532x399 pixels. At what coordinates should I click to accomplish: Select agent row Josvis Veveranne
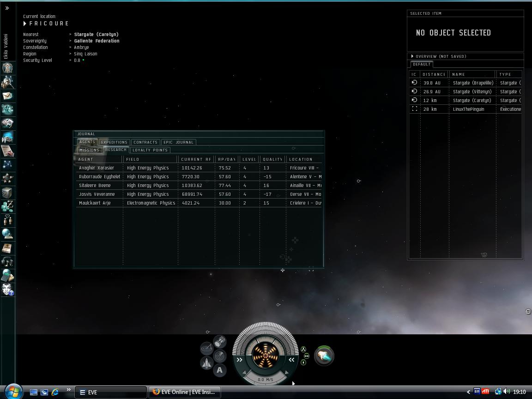199,194
